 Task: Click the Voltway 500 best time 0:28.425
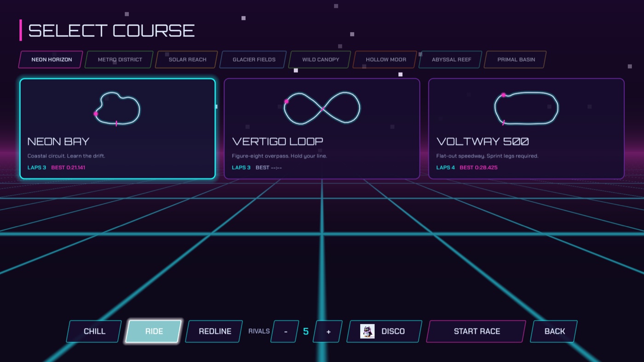tap(478, 167)
